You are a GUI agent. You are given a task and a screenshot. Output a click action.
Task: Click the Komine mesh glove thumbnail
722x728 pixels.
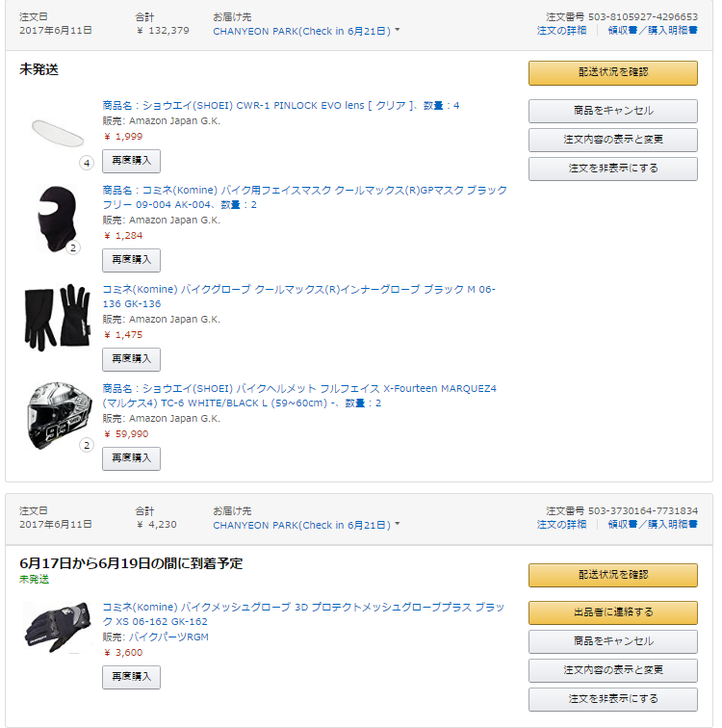57,626
